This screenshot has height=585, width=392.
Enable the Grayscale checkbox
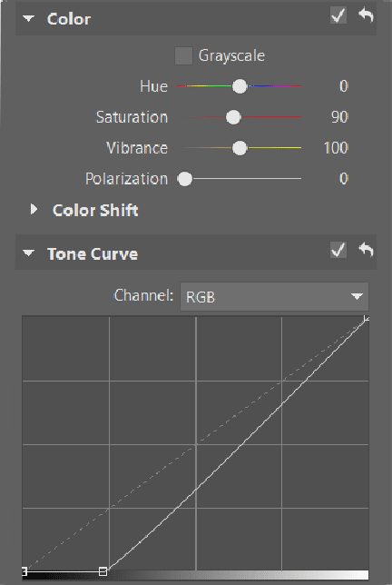point(183,56)
